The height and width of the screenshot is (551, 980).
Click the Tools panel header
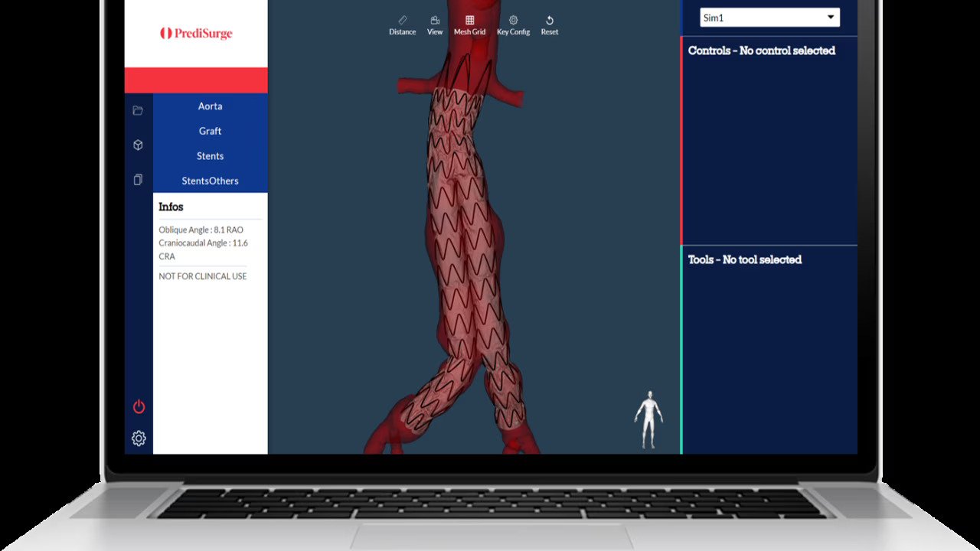point(744,259)
